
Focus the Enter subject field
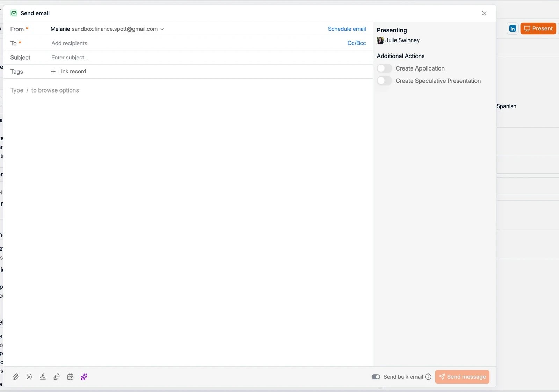[210, 57]
